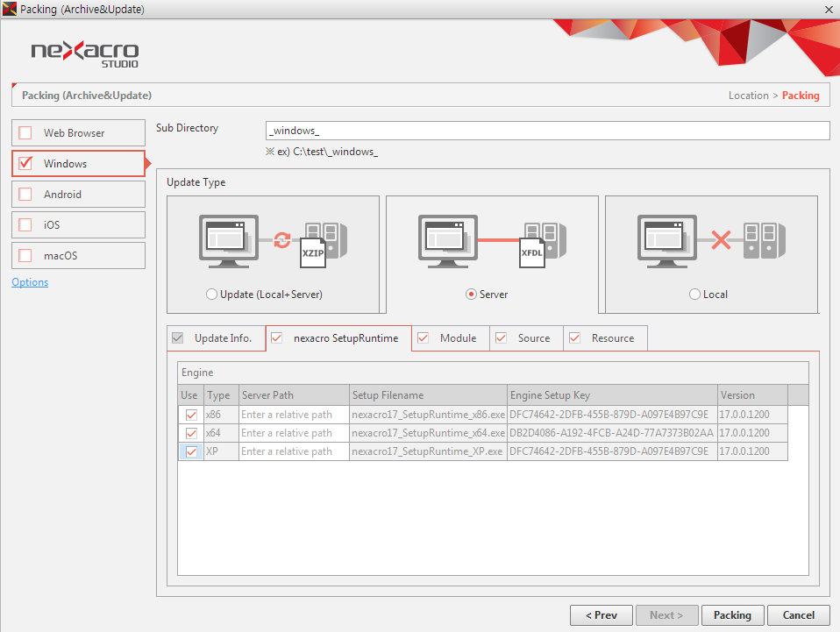Screen dimensions: 840x632
Task: Toggle Use checkbox for x64 engine
Action: point(190,433)
